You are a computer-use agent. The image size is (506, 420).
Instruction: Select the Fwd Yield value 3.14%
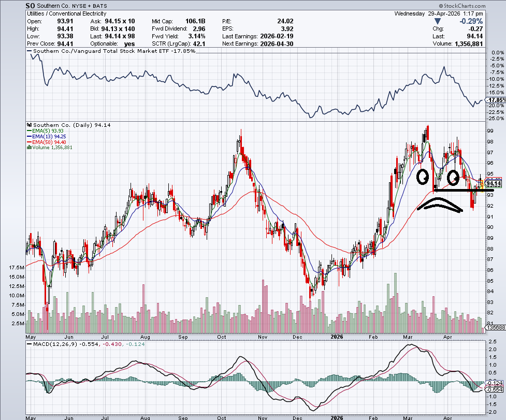coord(197,36)
